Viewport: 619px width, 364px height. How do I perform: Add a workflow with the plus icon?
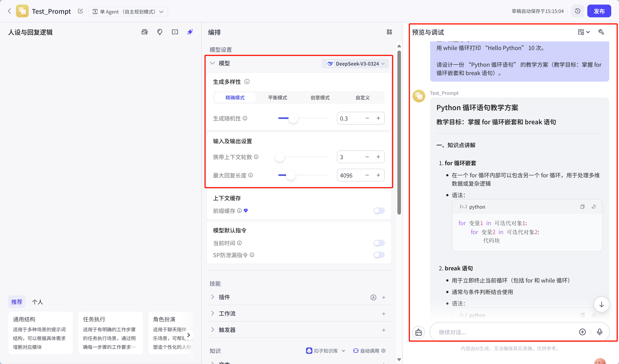pyautogui.click(x=384, y=314)
